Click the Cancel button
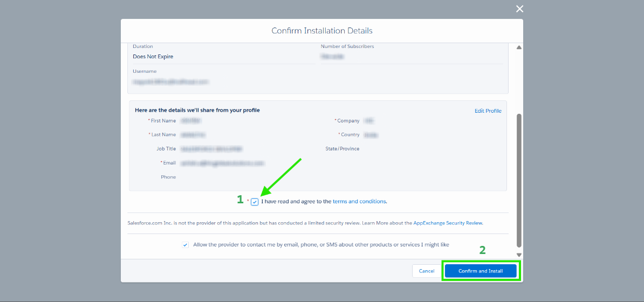The height and width of the screenshot is (302, 644). 427,271
